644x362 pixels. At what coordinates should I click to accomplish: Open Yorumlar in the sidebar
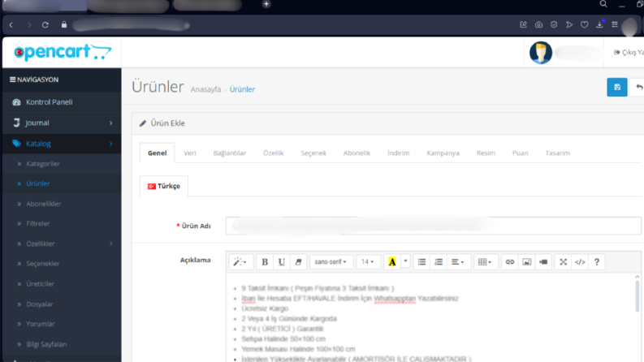point(62,324)
